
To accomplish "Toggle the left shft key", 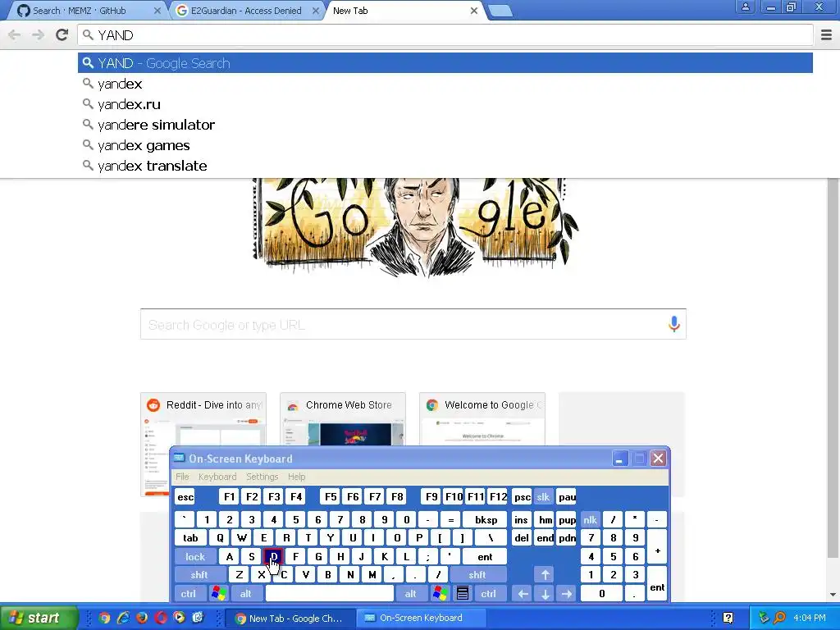I will click(x=199, y=575).
